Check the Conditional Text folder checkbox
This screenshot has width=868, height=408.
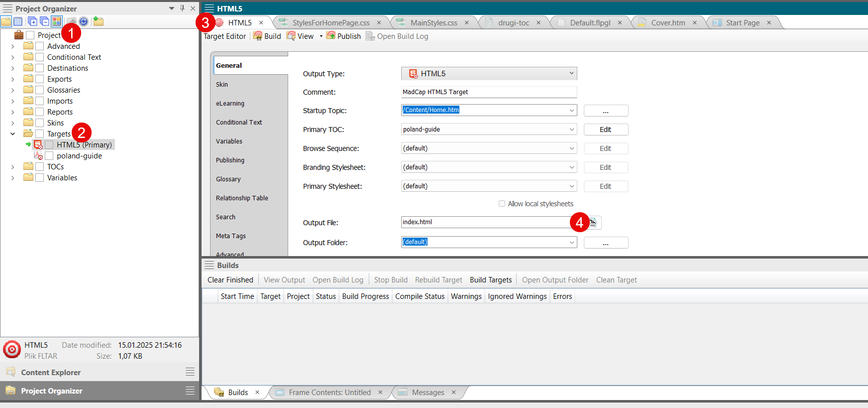tap(40, 57)
